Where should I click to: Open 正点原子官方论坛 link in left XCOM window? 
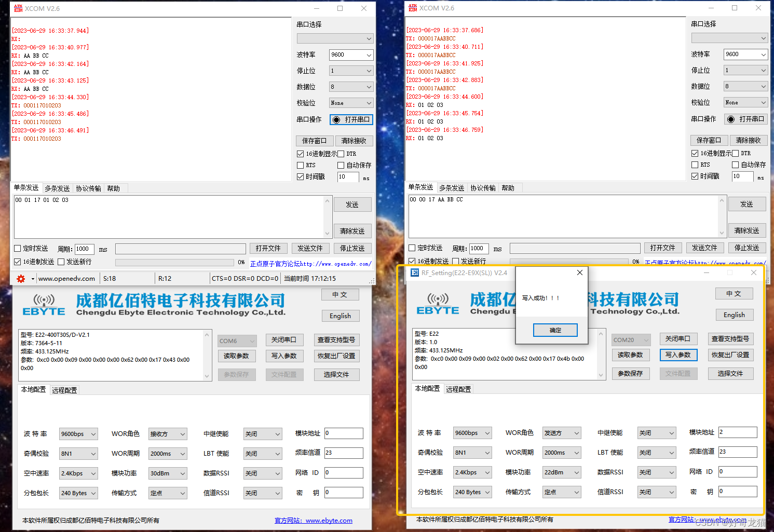[x=310, y=264]
